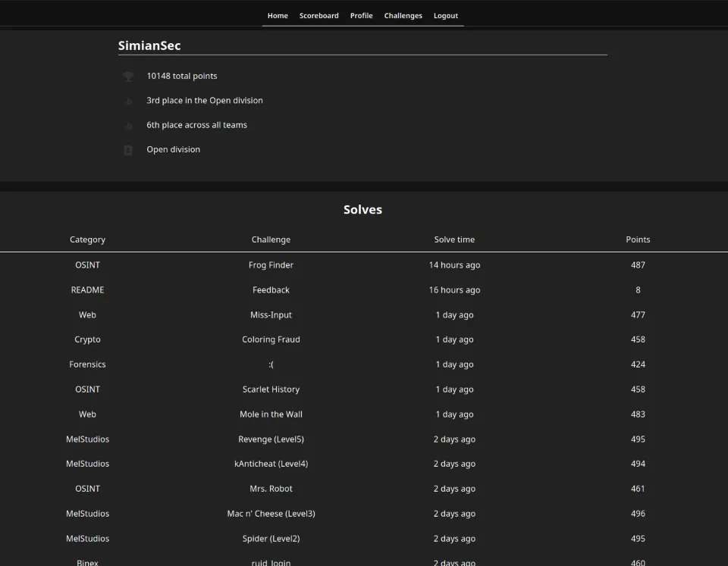Click the Coloring Fraud challenge name
The image size is (728, 566).
tap(271, 339)
